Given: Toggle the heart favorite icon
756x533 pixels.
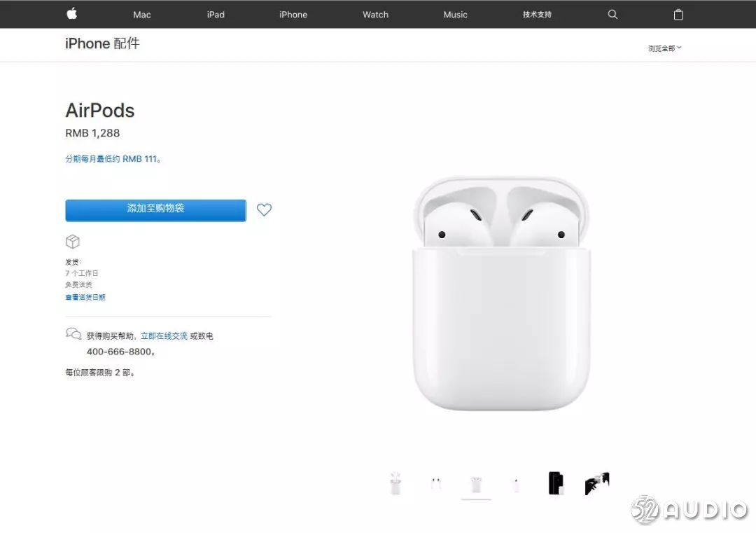Looking at the screenshot, I should (264, 210).
